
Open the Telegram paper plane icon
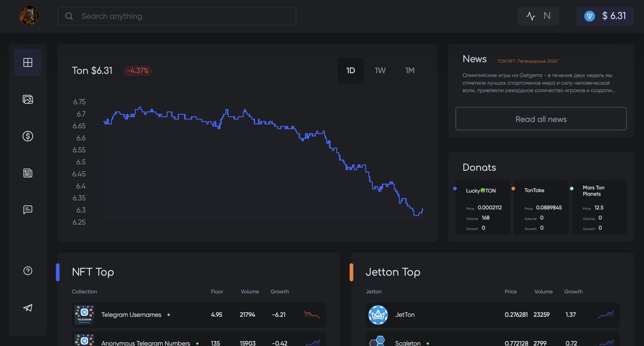point(28,308)
